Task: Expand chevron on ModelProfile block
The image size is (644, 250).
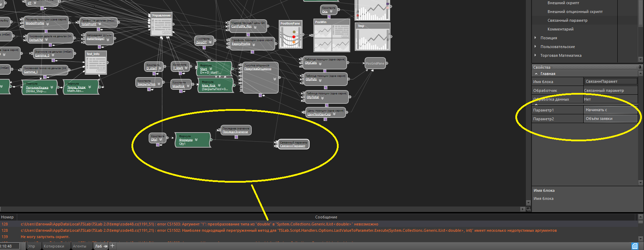Action: (x=47, y=23)
